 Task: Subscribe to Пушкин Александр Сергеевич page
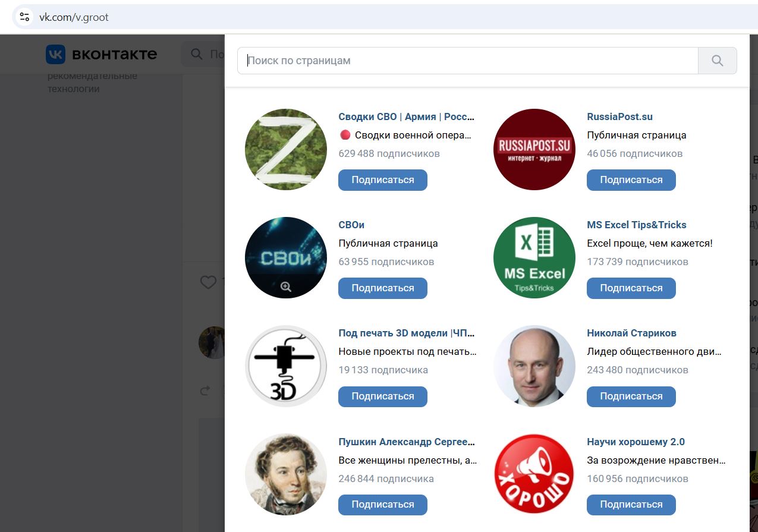(x=383, y=504)
